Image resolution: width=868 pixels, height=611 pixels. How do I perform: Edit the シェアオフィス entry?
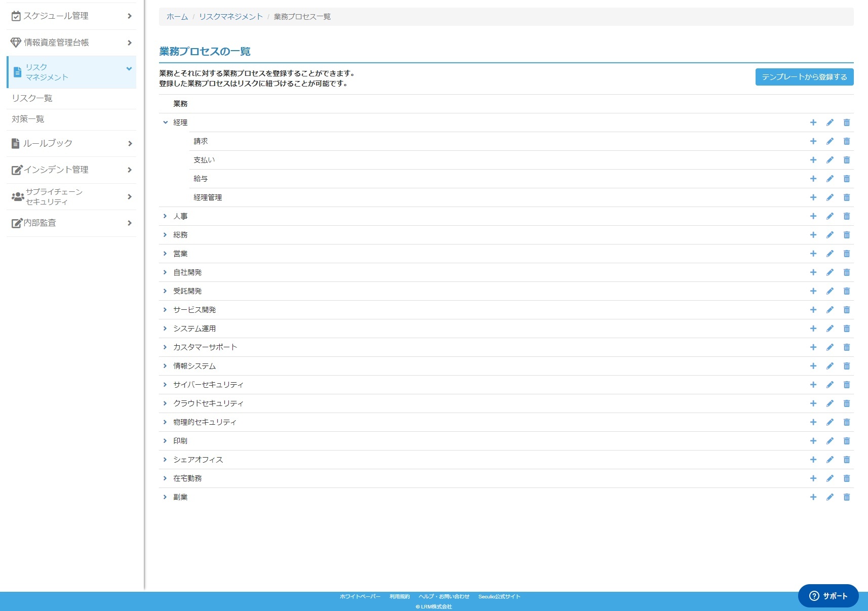[x=830, y=460]
